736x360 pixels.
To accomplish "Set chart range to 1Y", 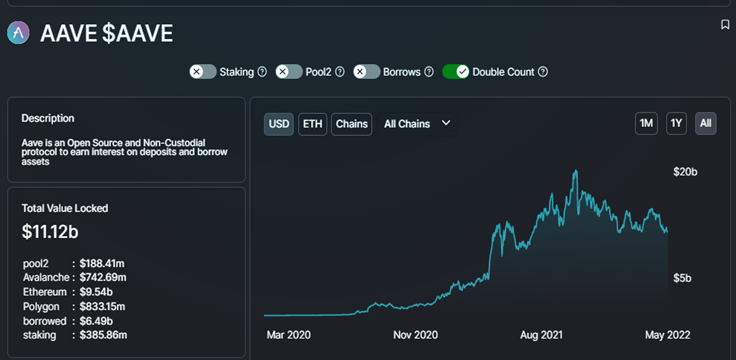I will [676, 123].
